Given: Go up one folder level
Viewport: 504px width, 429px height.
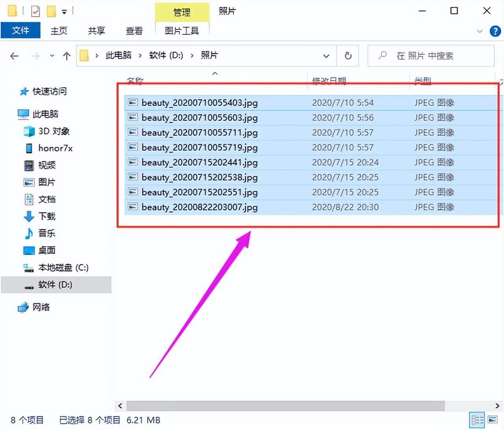Looking at the screenshot, I should pos(67,56).
